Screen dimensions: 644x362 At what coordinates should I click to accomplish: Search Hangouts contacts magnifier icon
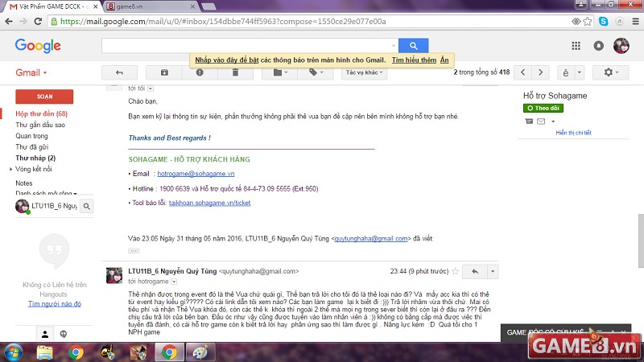(87, 206)
